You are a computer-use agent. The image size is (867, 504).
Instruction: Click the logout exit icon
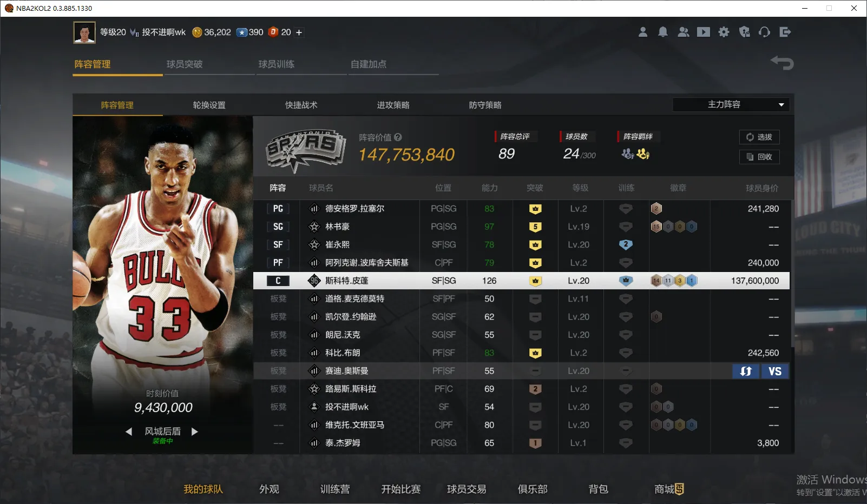pyautogui.click(x=785, y=32)
